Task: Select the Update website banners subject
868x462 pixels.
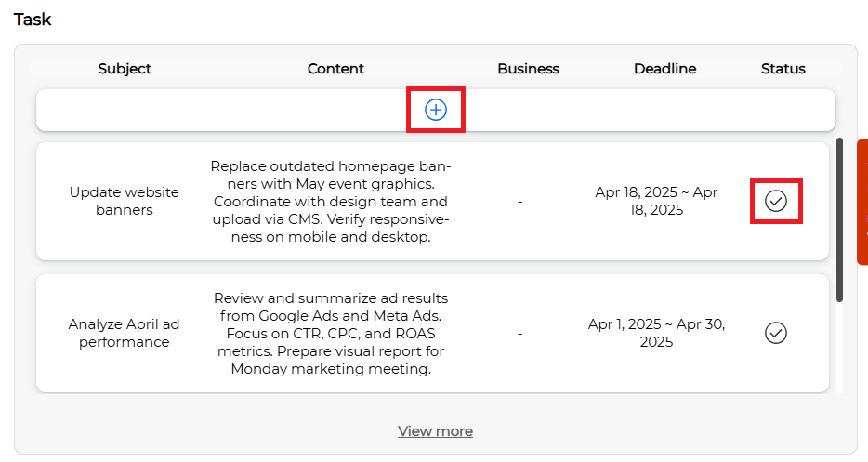Action: click(124, 201)
